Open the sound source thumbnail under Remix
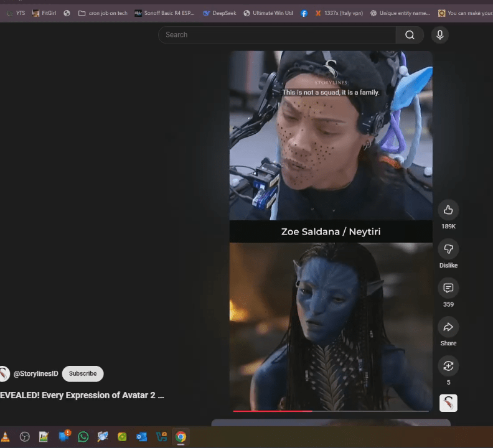493x448 pixels. coord(448,403)
